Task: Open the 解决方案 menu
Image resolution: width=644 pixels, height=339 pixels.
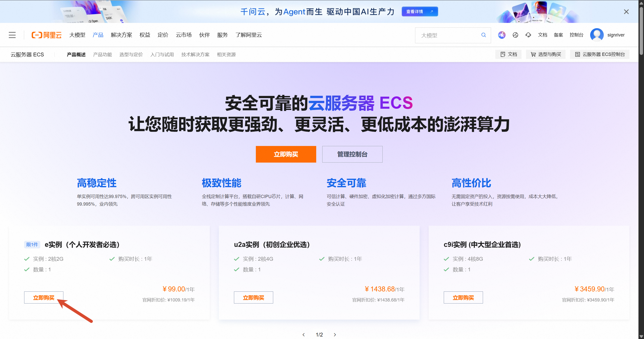Action: (x=122, y=35)
